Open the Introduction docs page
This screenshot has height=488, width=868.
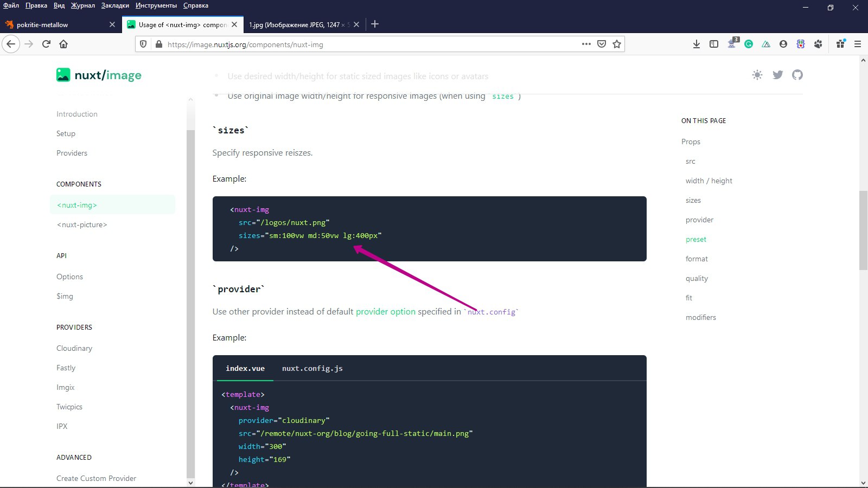point(77,114)
